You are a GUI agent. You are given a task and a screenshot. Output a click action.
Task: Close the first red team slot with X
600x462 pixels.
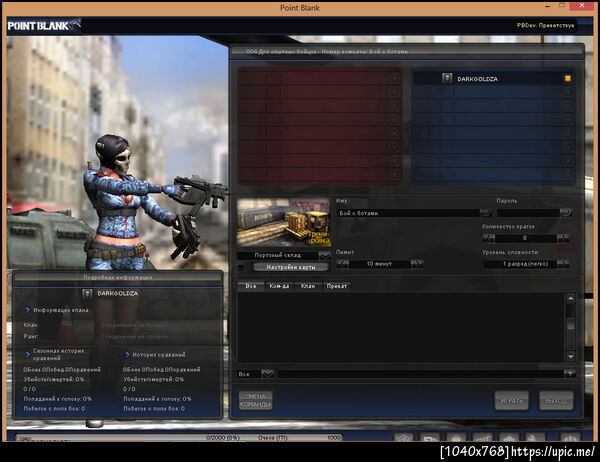395,78
